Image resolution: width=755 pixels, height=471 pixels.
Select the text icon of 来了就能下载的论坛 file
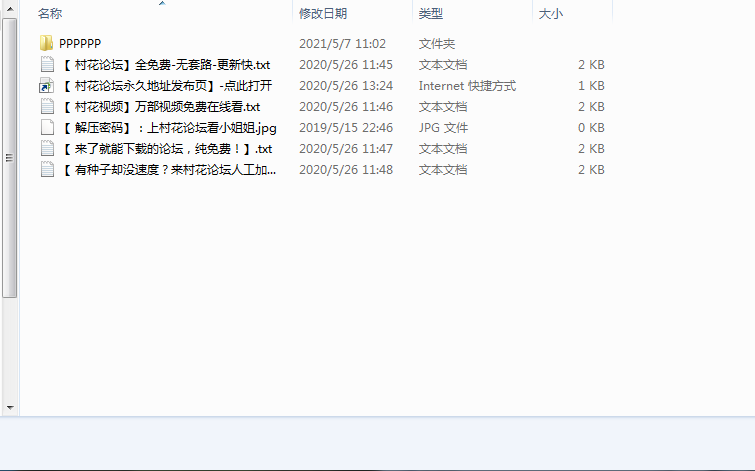(46, 149)
